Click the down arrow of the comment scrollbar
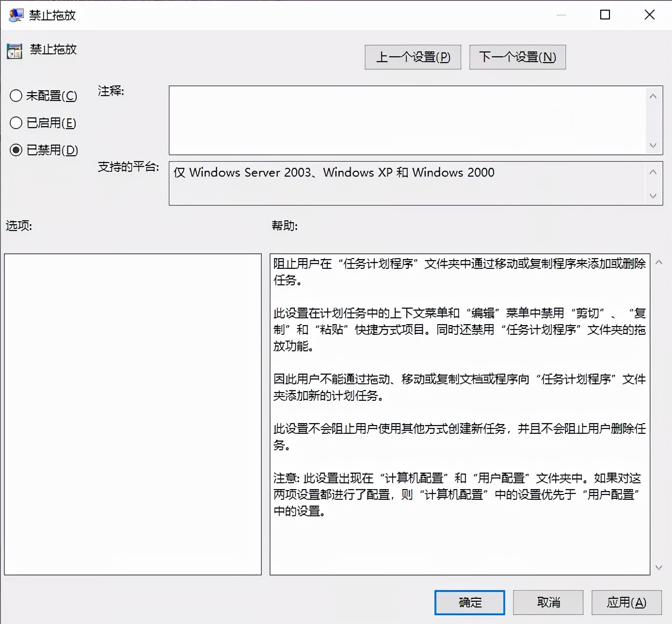The image size is (672, 624). 653,146
